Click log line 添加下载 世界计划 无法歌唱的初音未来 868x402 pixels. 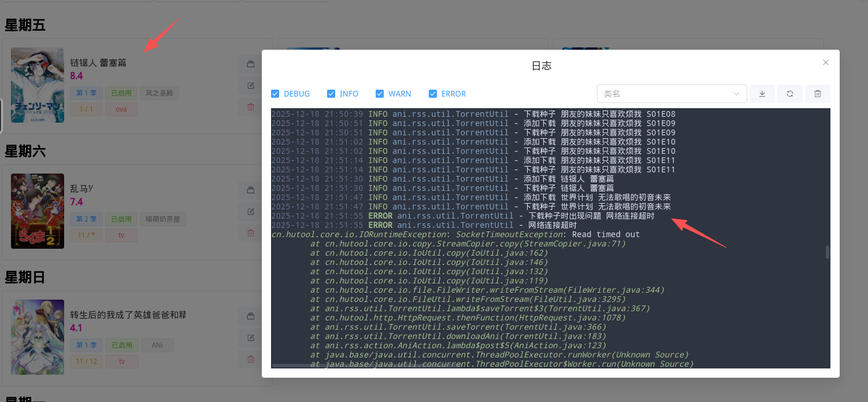point(471,197)
